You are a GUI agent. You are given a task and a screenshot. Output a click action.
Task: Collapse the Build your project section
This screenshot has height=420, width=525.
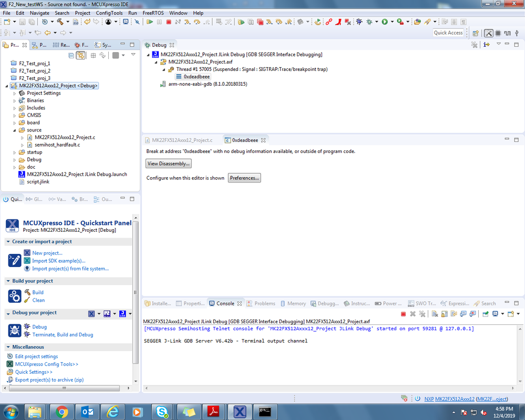[8, 281]
